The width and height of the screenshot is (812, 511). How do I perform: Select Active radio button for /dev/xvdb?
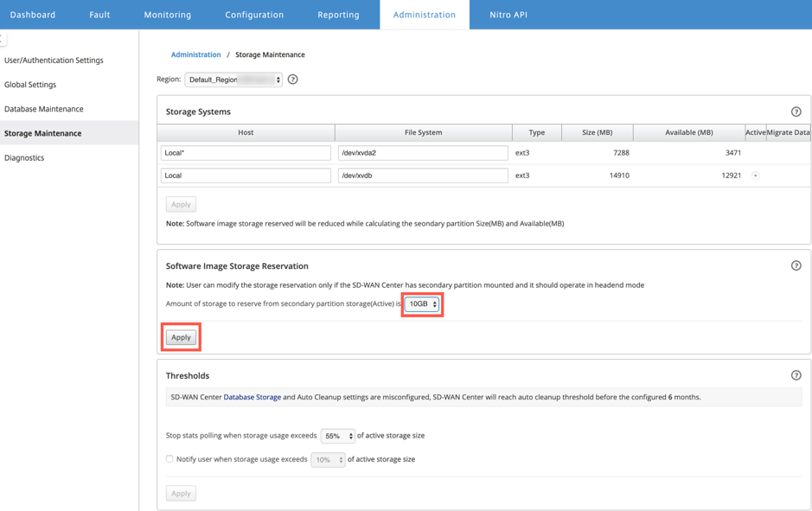(756, 176)
